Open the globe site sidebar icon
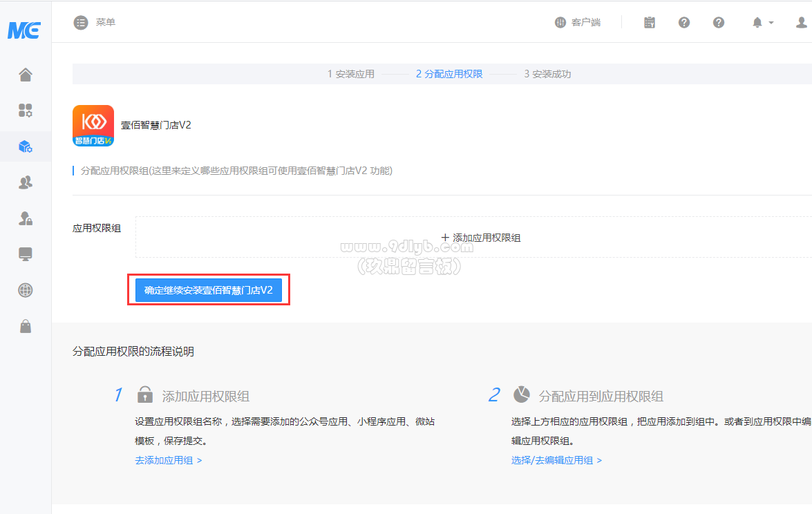Screen dimensions: 812x514 (x=26, y=290)
